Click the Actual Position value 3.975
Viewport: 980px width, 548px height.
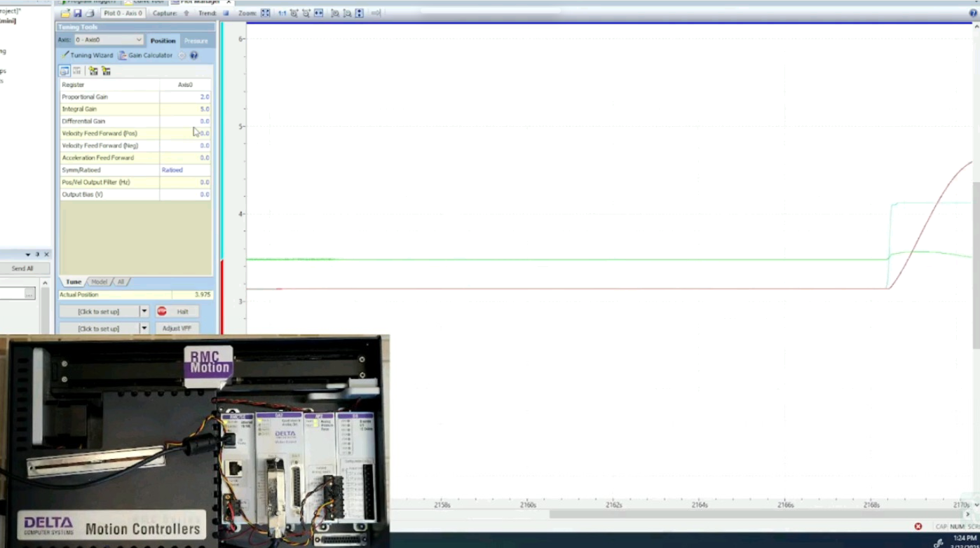(192, 294)
